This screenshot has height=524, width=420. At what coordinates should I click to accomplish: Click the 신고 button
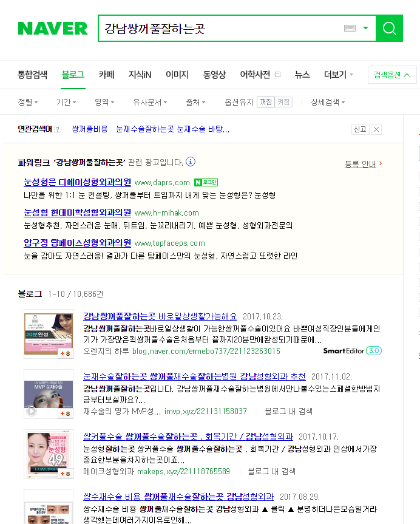pos(360,129)
